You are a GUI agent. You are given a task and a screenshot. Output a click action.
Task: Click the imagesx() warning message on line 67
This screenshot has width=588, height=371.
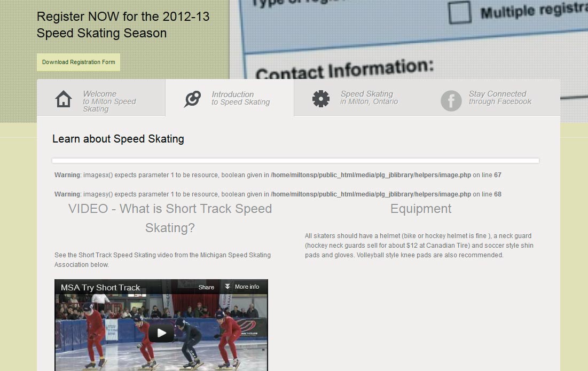pyautogui.click(x=278, y=175)
